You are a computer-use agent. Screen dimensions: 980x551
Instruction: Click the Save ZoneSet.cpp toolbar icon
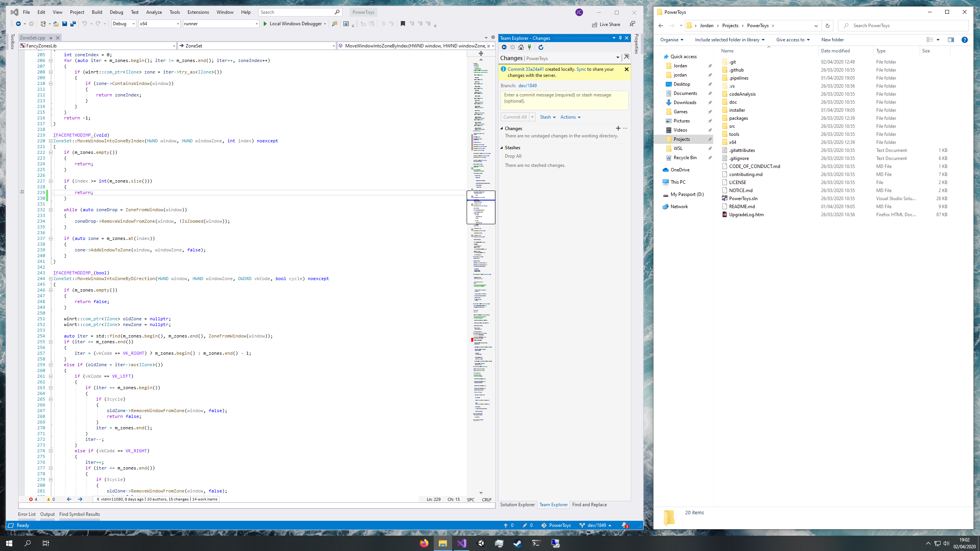click(x=65, y=24)
